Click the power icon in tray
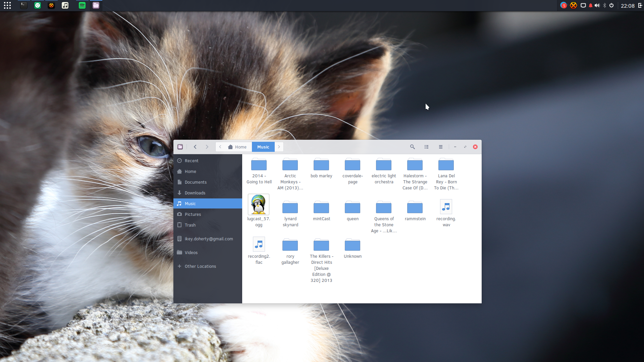The height and width of the screenshot is (362, 644). tap(611, 5)
